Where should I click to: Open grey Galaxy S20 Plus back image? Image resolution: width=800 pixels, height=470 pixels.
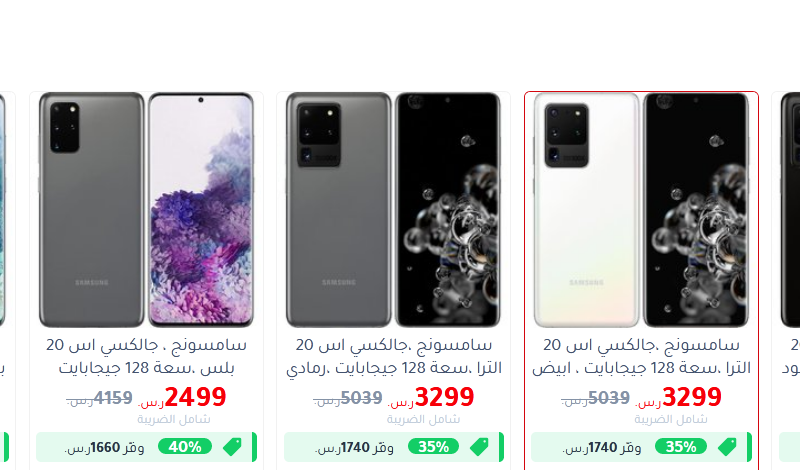[x=92, y=209]
